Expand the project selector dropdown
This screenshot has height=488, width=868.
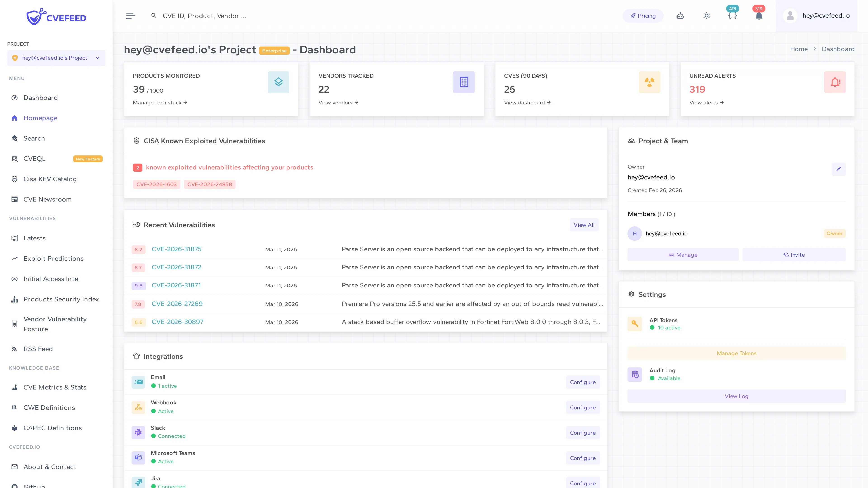97,58
